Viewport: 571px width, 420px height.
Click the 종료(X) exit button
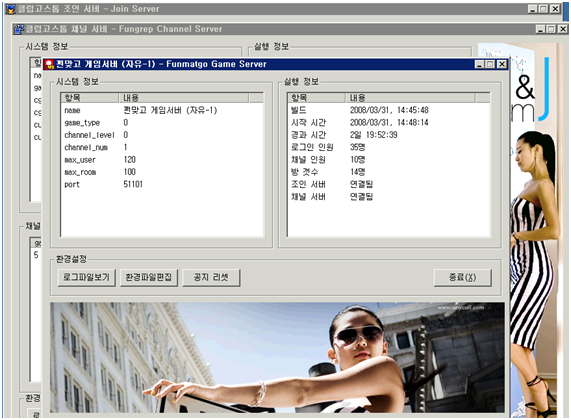coord(462,278)
